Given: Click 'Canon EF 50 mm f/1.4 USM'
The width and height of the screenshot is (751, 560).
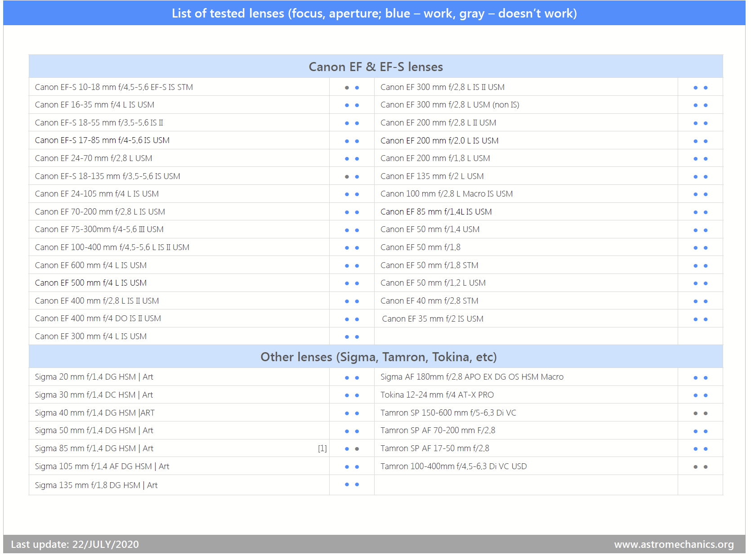Looking at the screenshot, I should (430, 229).
